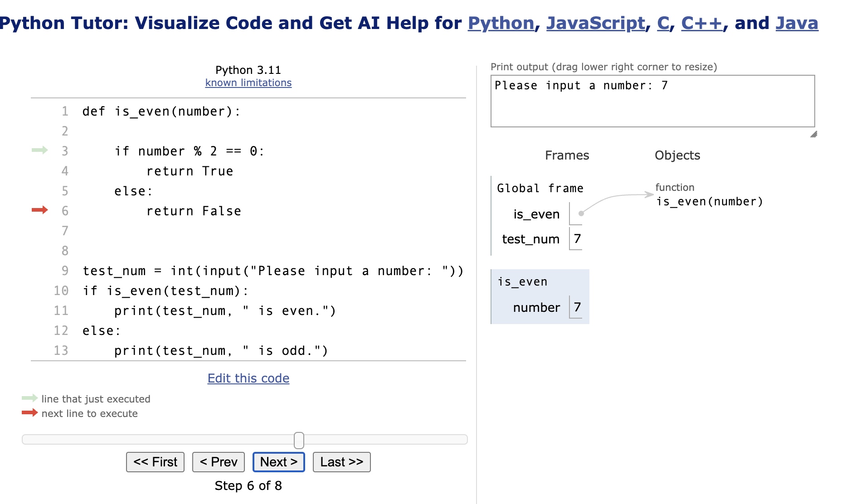Click the function object is_even(number)

coord(710,202)
